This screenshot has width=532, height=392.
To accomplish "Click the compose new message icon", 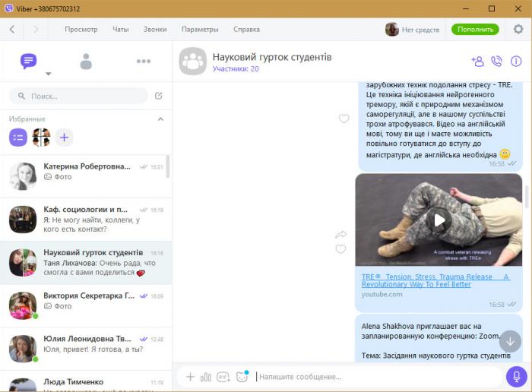I will pos(158,96).
